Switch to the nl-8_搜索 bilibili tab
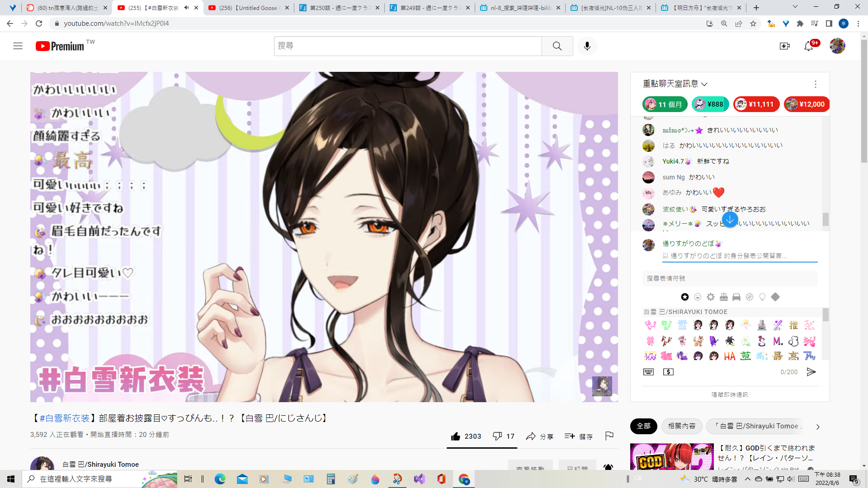The height and width of the screenshot is (488, 868). pos(520,8)
